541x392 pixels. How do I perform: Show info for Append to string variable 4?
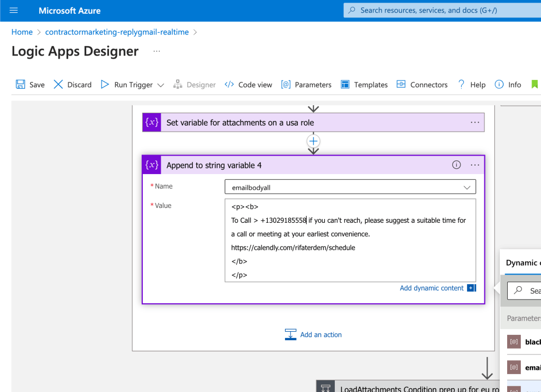point(456,165)
